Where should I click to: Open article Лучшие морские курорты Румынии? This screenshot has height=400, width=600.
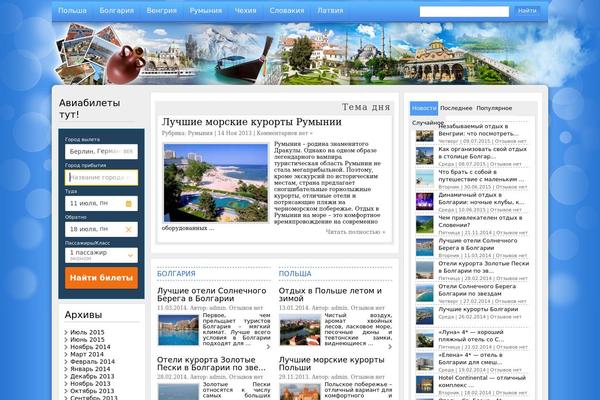tap(252, 122)
